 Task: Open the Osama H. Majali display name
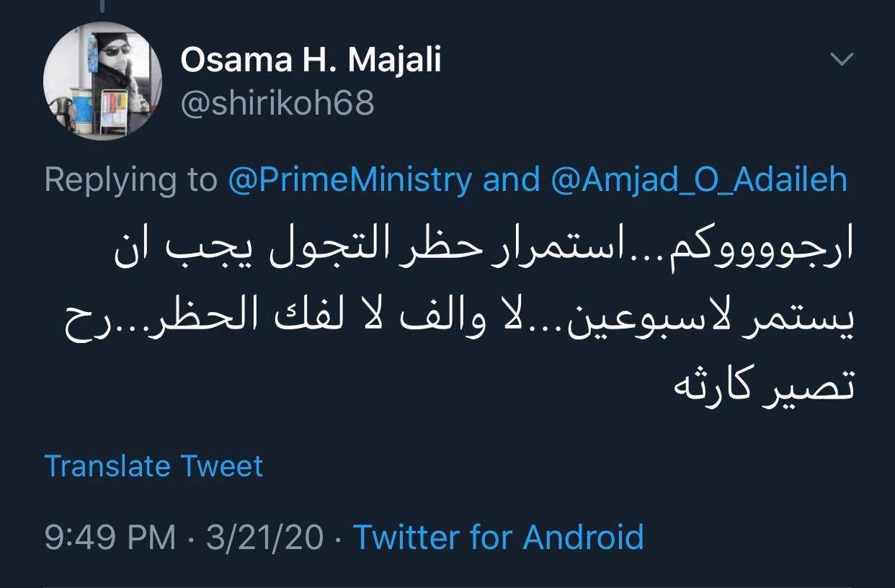(311, 61)
